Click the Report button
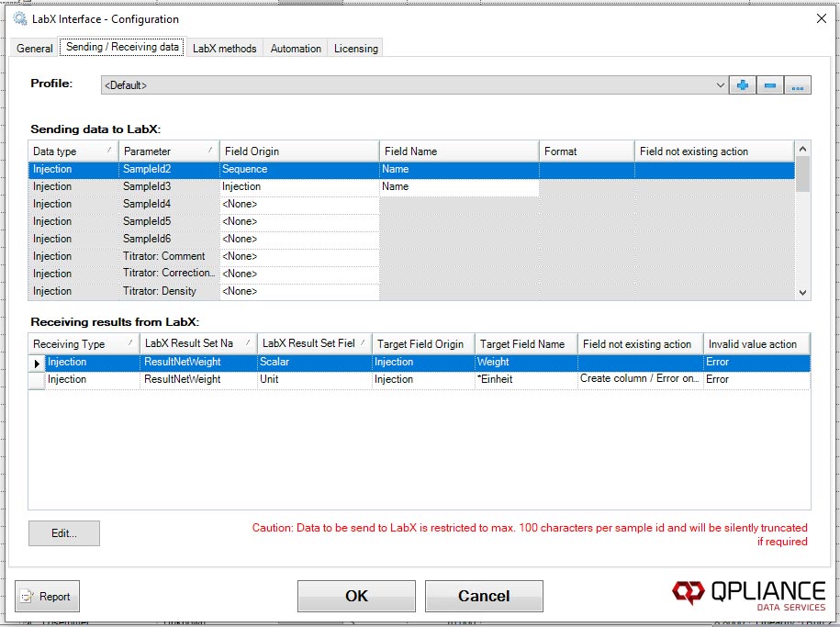The height and width of the screenshot is (627, 840). tap(47, 596)
